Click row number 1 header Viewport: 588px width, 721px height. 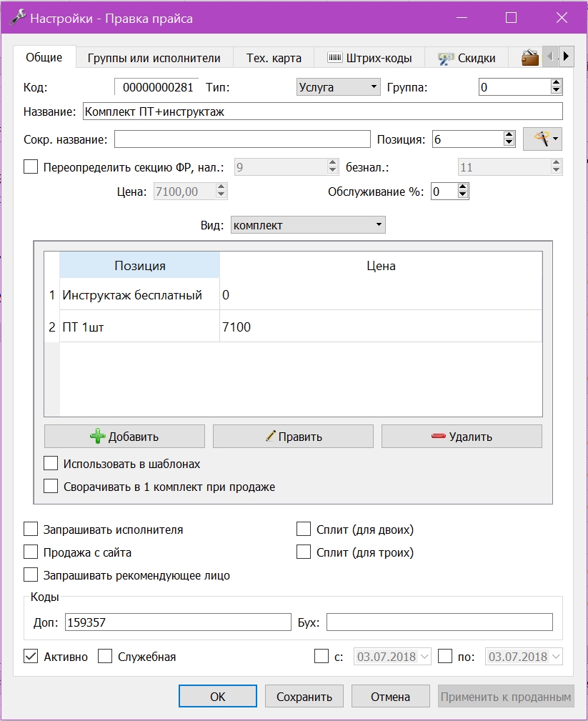pos(52,294)
